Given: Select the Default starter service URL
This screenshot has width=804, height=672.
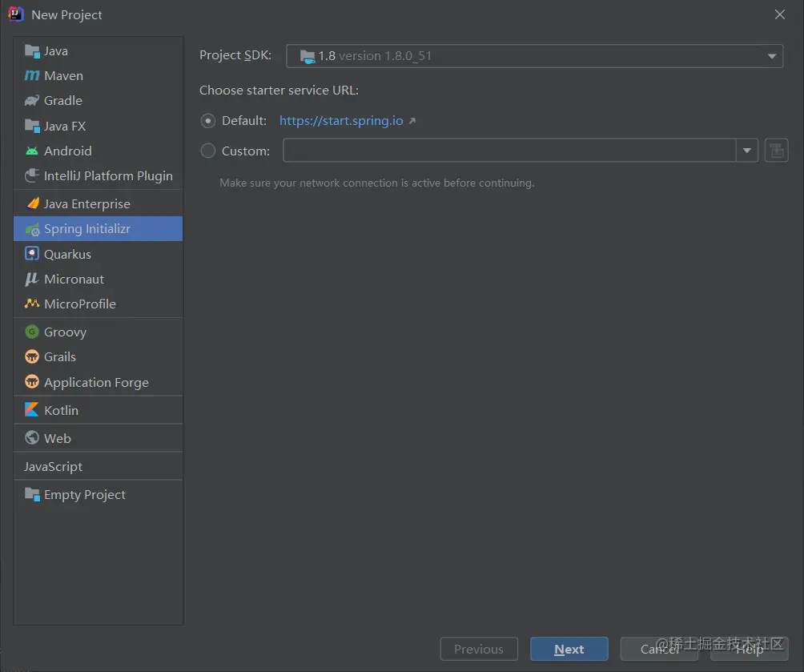Looking at the screenshot, I should [208, 120].
